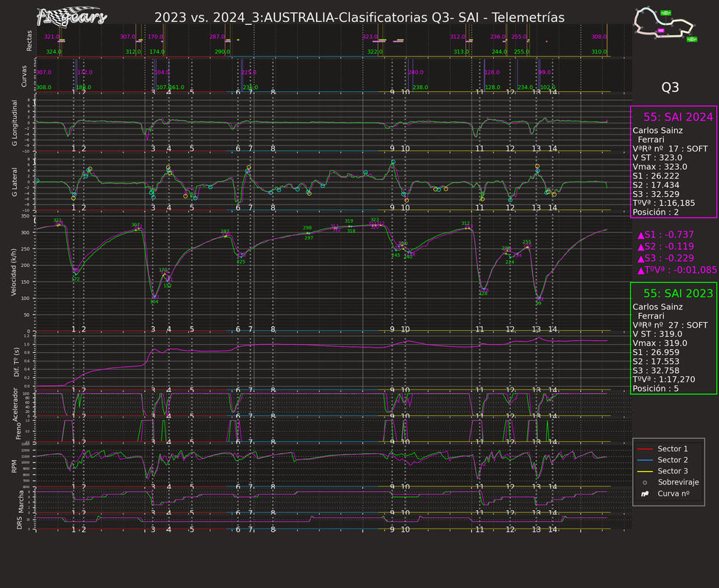Click the 'G Lateral' axis label
The width and height of the screenshot is (719, 588).
click(x=14, y=182)
